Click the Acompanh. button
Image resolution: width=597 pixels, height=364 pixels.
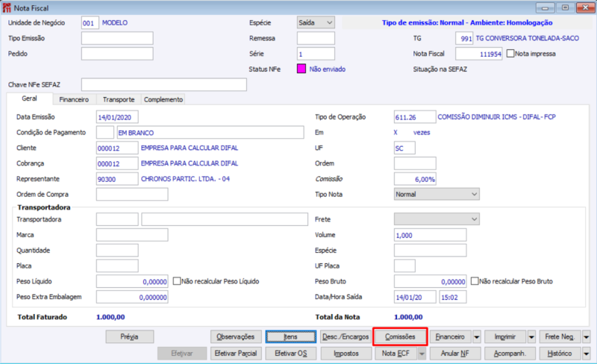[510, 354]
